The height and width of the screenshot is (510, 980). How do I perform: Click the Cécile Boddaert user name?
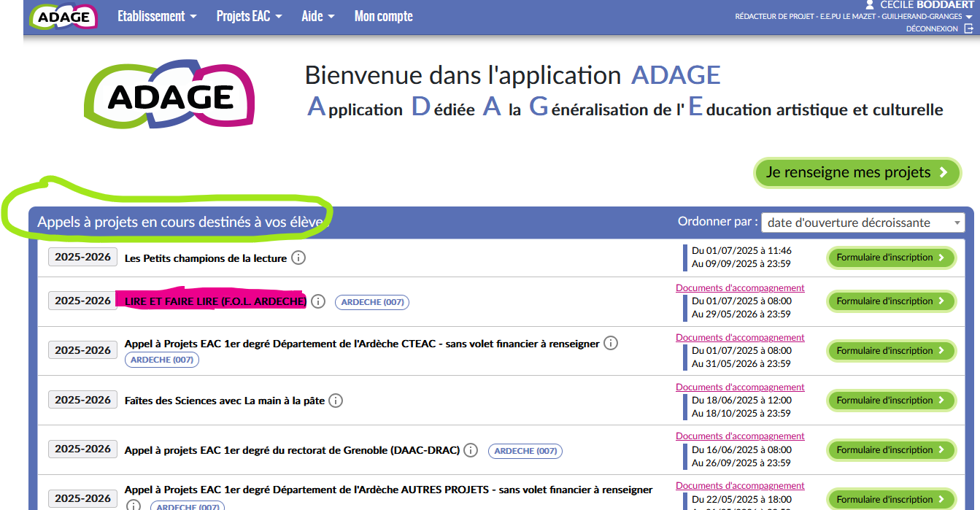[927, 4]
